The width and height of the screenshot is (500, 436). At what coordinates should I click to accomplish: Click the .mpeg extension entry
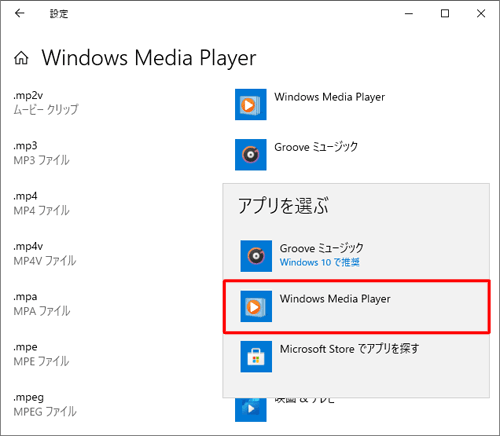click(28, 398)
